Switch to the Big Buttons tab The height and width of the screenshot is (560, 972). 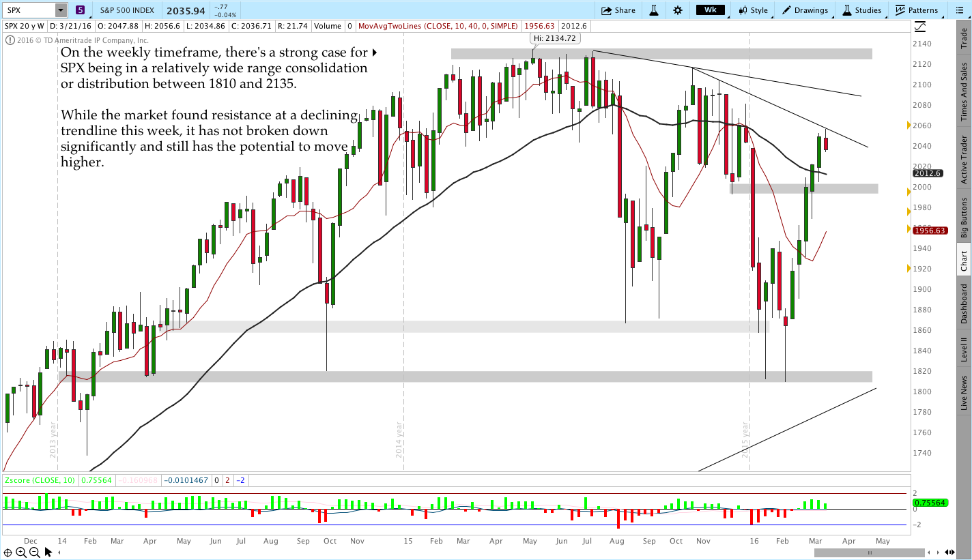964,217
